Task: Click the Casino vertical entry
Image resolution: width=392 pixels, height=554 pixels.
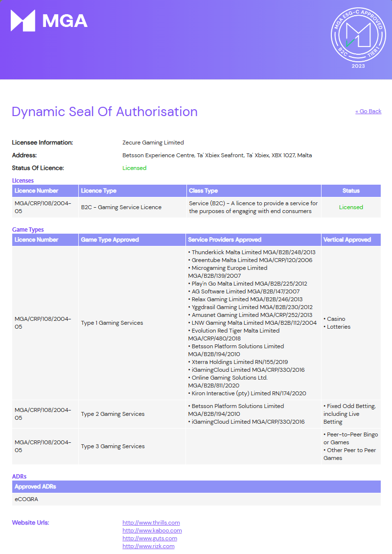Action: click(x=334, y=319)
